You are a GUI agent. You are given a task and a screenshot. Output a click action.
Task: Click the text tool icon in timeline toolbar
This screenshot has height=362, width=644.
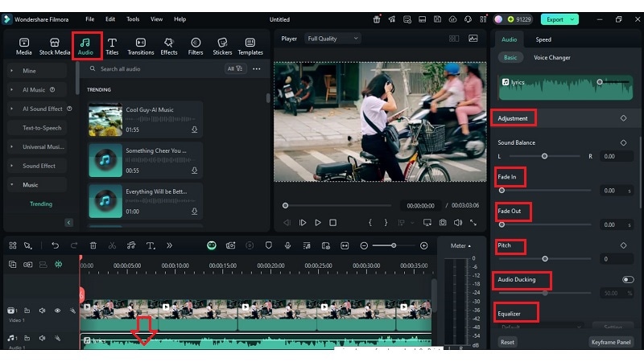tap(151, 245)
